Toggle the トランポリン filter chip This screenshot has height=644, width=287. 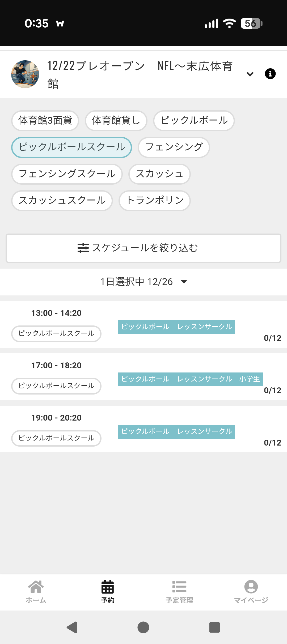tap(155, 201)
